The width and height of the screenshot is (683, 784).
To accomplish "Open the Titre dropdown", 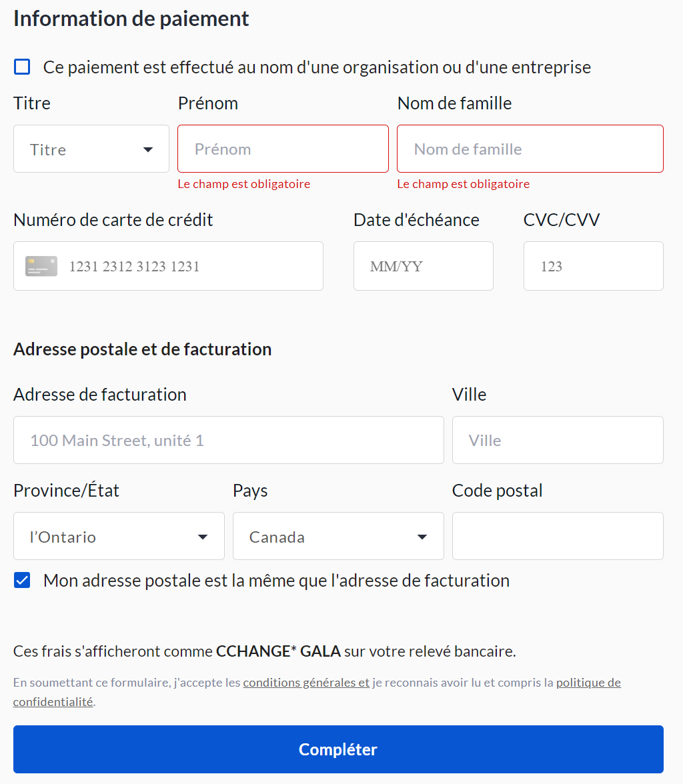I will 91,149.
